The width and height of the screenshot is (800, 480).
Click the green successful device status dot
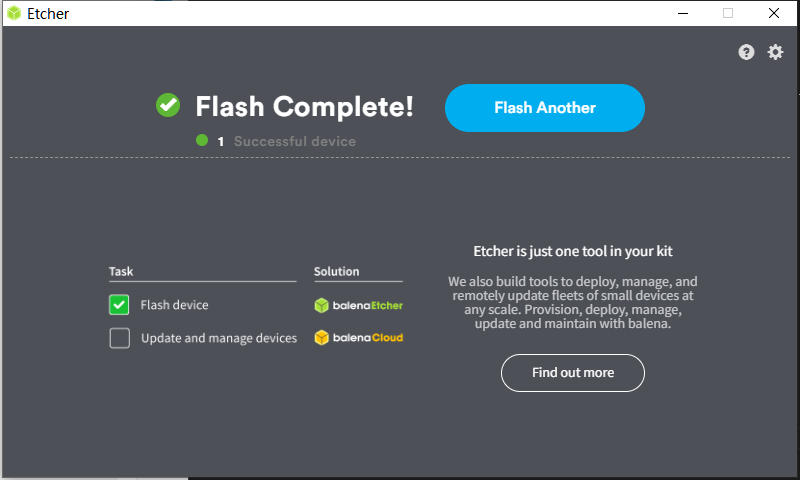202,140
